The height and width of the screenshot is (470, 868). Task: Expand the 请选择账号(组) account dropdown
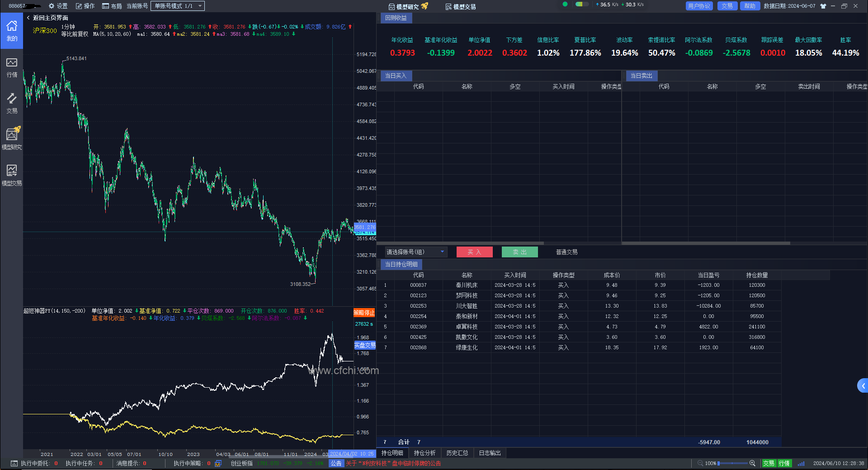tap(416, 252)
